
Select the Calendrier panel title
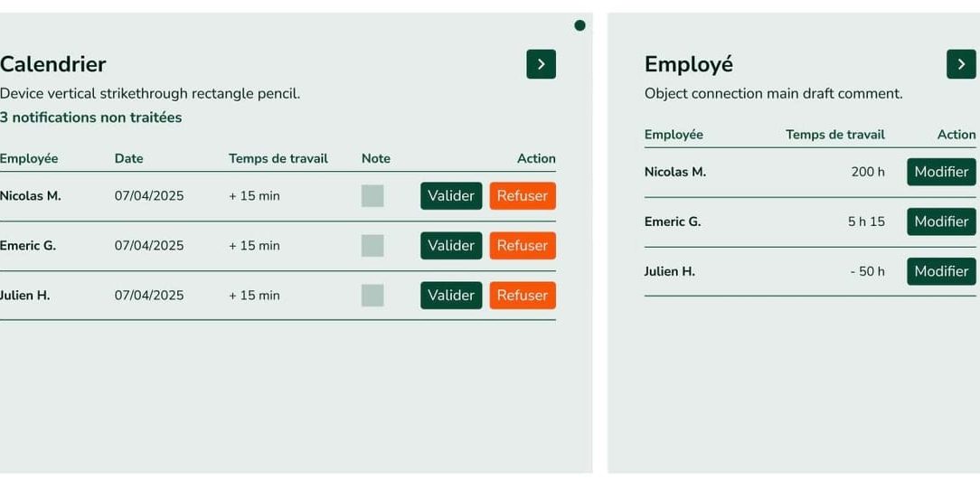pyautogui.click(x=53, y=64)
